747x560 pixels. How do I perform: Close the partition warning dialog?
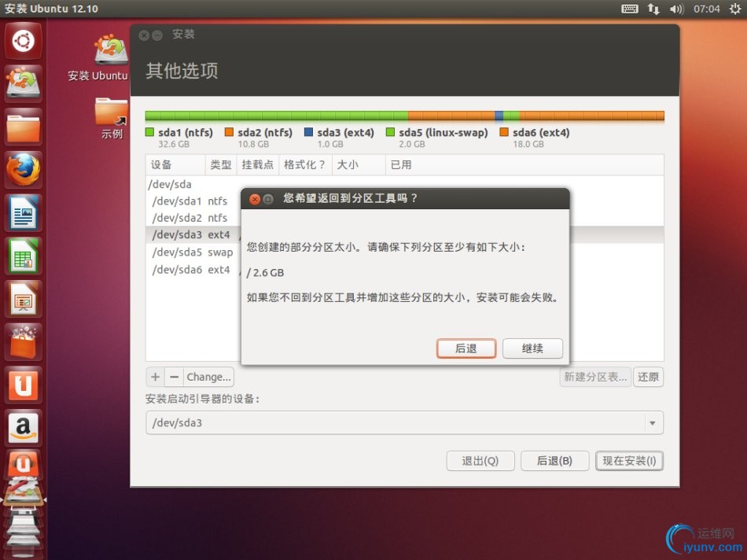click(255, 199)
